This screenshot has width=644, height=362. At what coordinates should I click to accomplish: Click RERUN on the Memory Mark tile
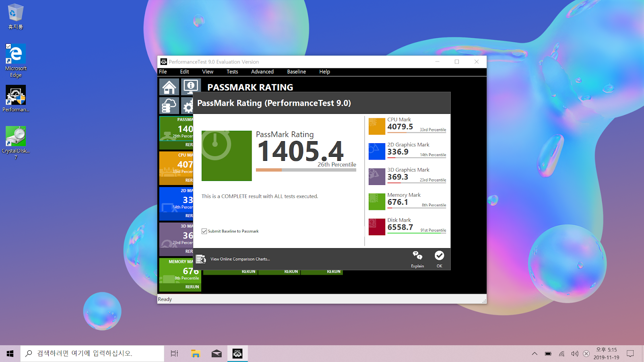[192, 287]
